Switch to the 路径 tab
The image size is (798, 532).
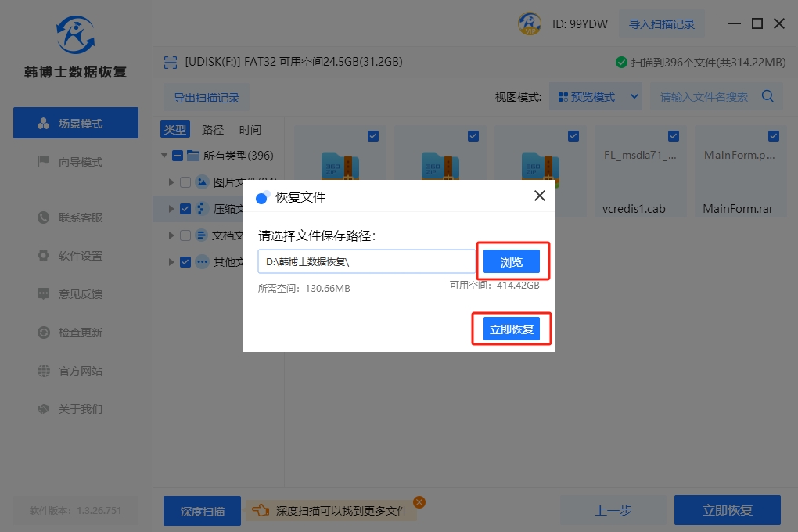coord(212,130)
